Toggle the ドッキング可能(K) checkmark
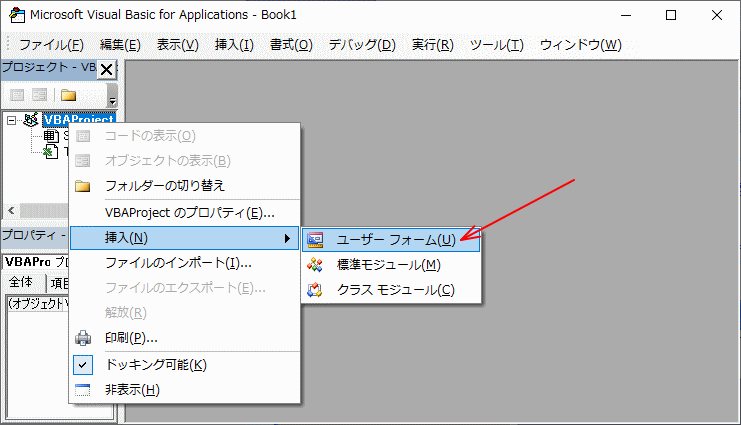The width and height of the screenshot is (741, 425). point(83,365)
